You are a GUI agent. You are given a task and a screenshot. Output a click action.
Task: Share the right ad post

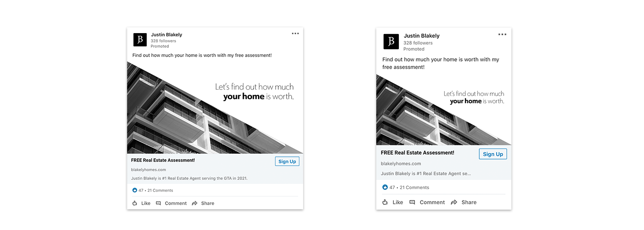[464, 202]
